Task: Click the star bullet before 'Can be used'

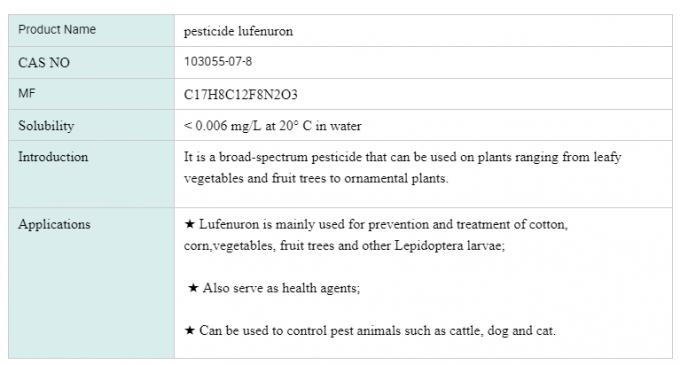Action: [x=190, y=330]
